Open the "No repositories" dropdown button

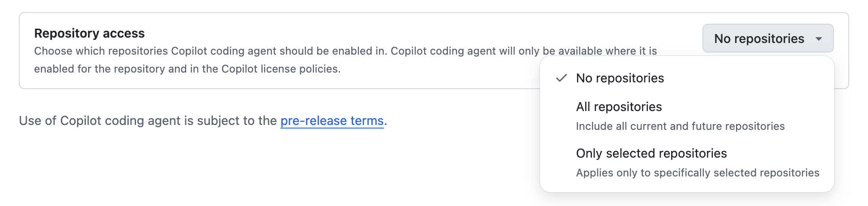tap(759, 39)
